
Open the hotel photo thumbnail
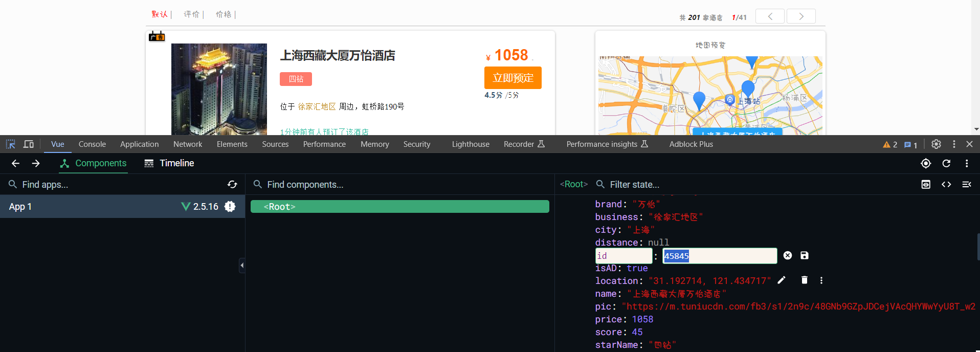219,89
